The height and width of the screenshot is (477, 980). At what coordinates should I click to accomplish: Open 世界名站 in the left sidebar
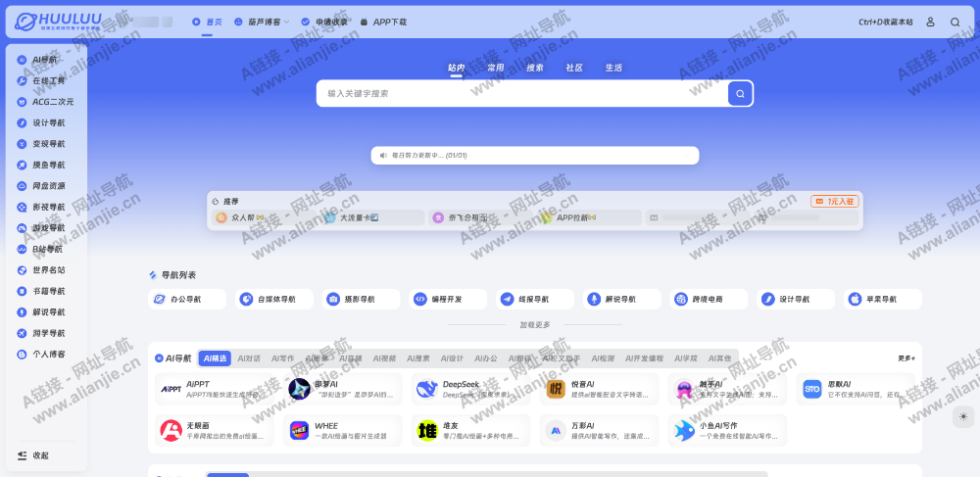coord(42,270)
